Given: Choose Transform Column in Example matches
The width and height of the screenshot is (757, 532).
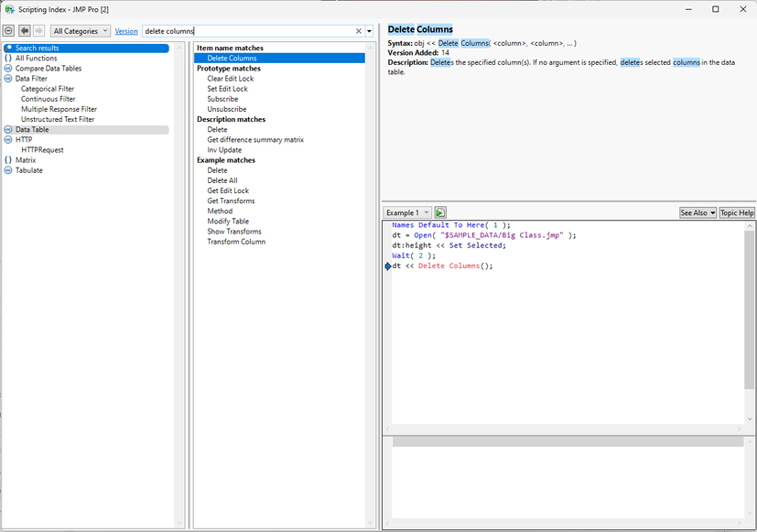Looking at the screenshot, I should [x=235, y=242].
